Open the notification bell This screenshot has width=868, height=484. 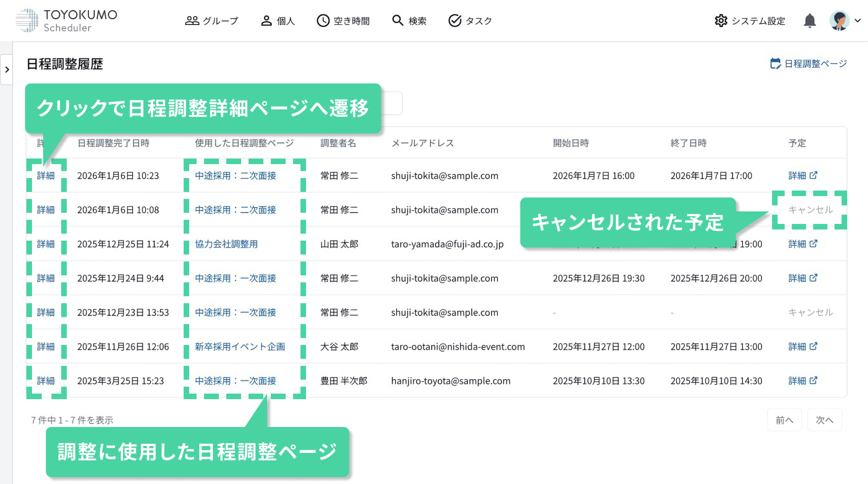point(809,20)
